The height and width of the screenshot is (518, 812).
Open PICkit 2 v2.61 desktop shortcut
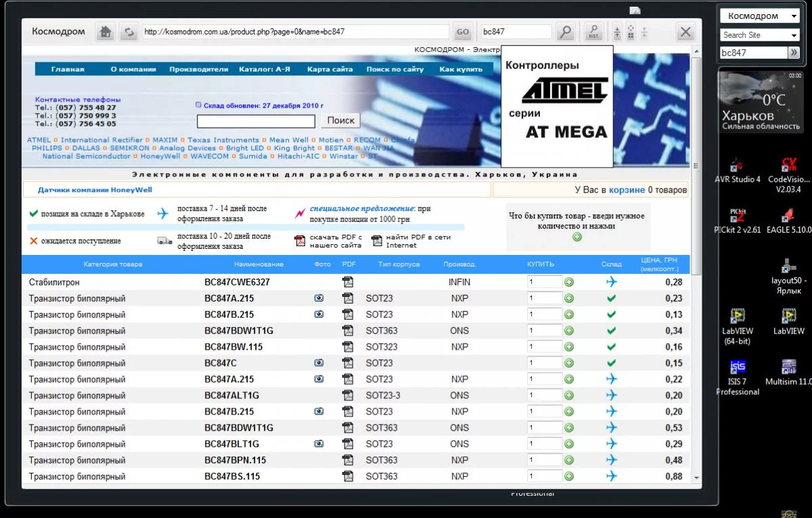click(737, 220)
